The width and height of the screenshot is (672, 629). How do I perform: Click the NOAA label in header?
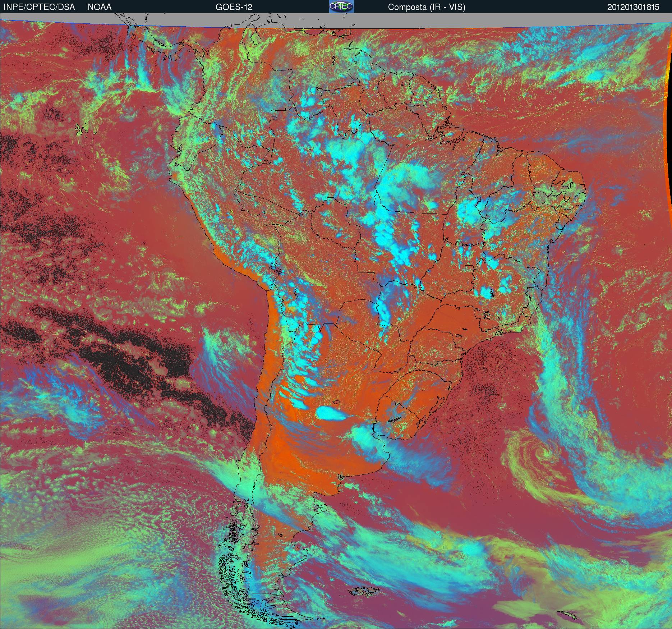(100, 7)
